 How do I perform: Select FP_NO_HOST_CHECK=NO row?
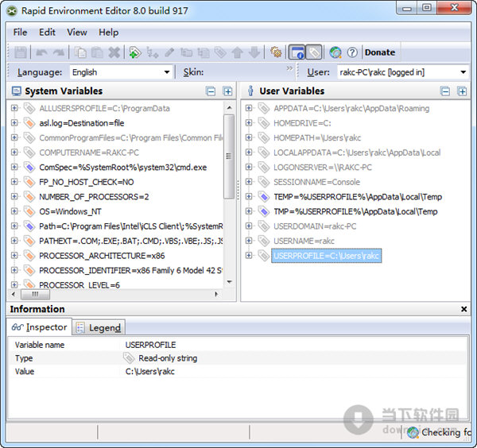click(x=87, y=182)
